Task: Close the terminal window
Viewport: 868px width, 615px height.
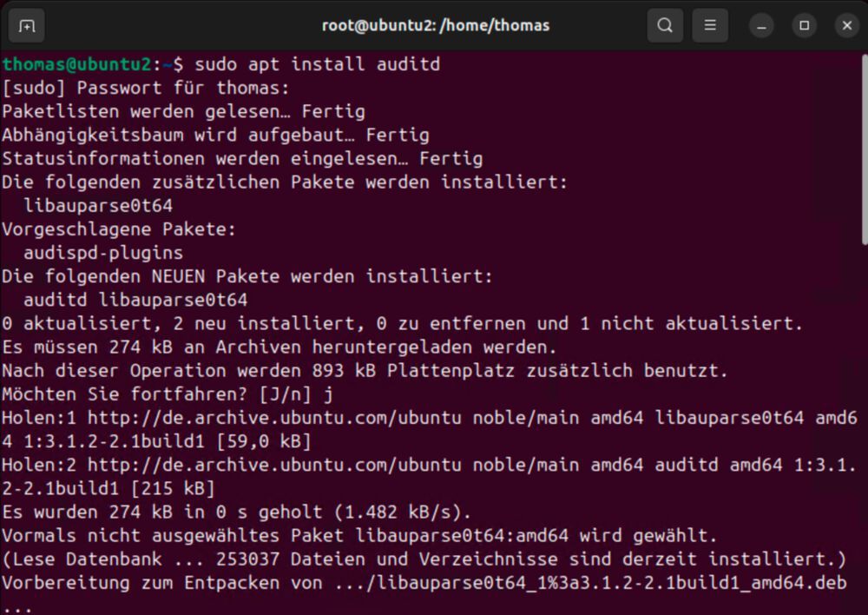Action: [847, 25]
